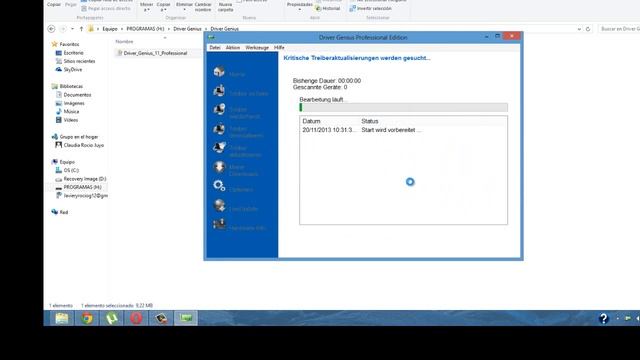The width and height of the screenshot is (640, 360).
Task: Open Favoritos in the navigation pane
Action: point(65,44)
